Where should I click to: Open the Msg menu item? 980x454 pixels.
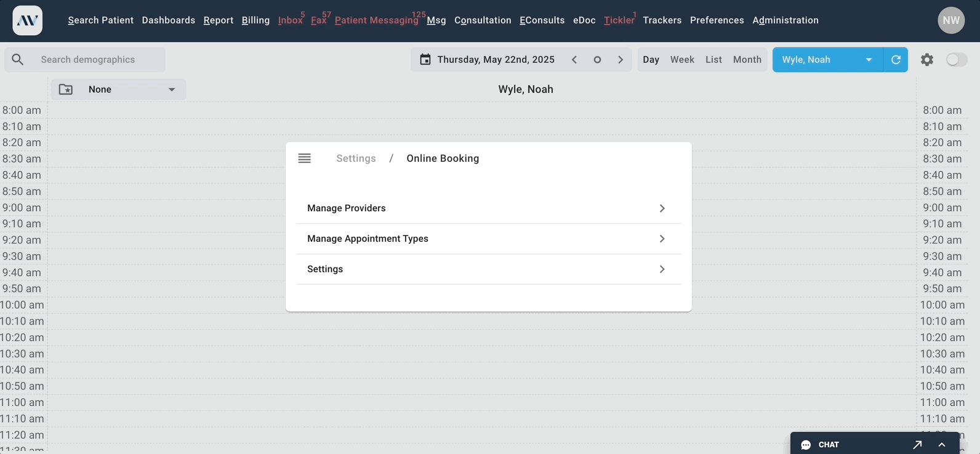pos(436,20)
